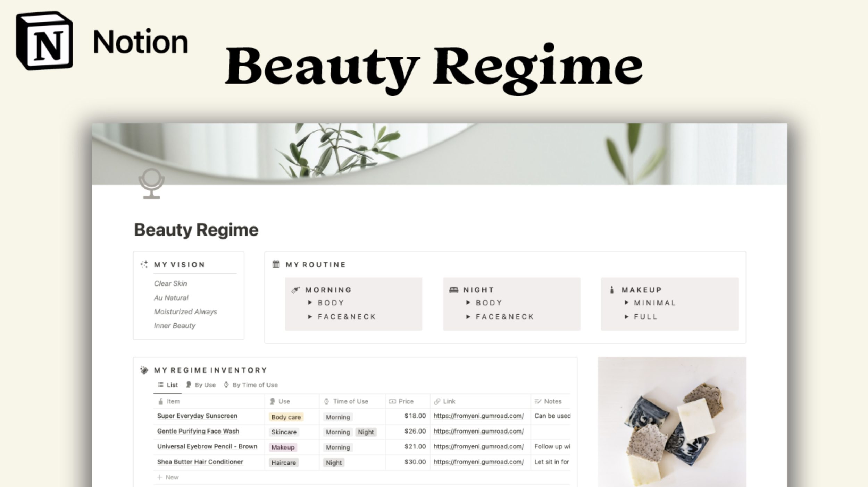
Task: Add a New inventory row
Action: tap(168, 477)
